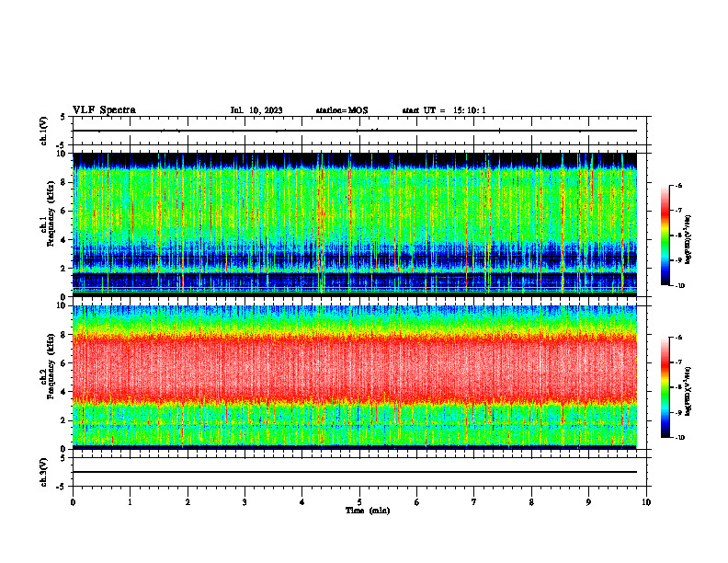Click time axis tick label "0"

click(x=73, y=502)
